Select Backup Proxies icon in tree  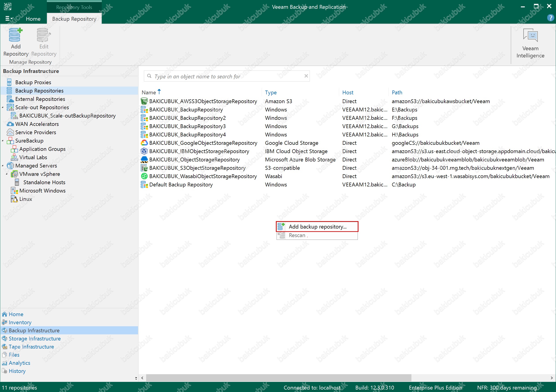(9, 82)
